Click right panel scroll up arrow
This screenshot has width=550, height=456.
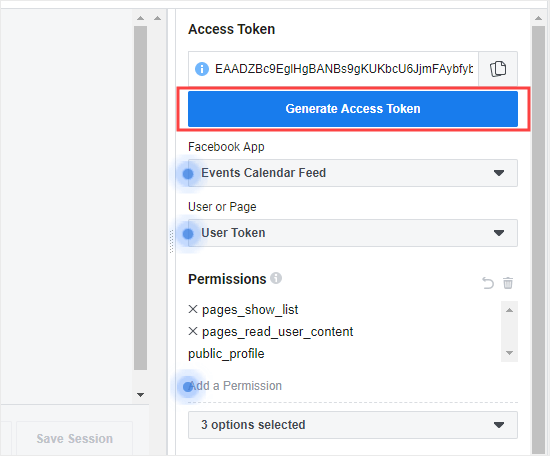(538, 18)
